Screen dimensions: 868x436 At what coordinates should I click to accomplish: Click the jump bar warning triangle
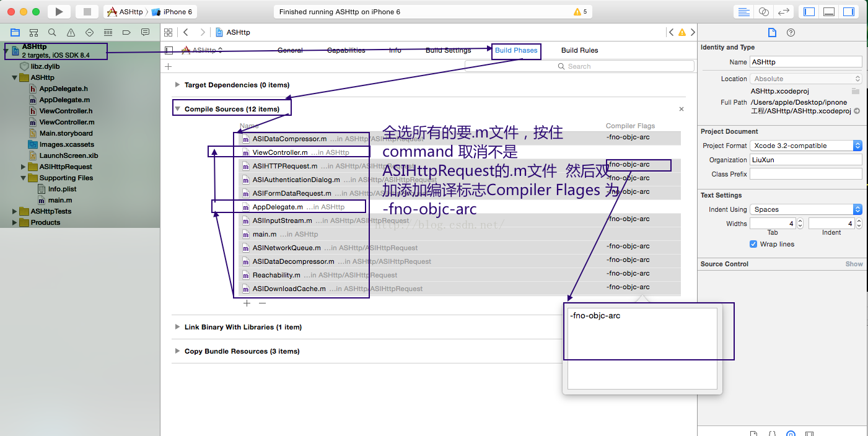[682, 32]
